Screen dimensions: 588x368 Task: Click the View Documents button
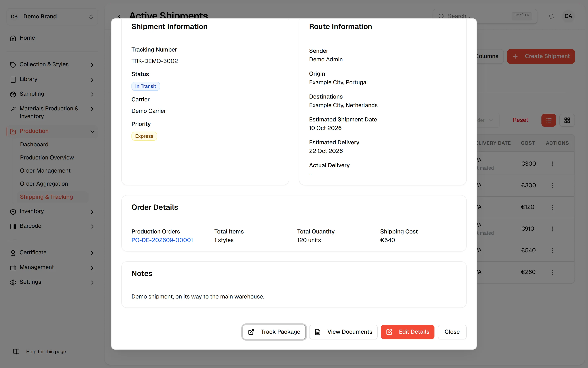click(x=343, y=332)
